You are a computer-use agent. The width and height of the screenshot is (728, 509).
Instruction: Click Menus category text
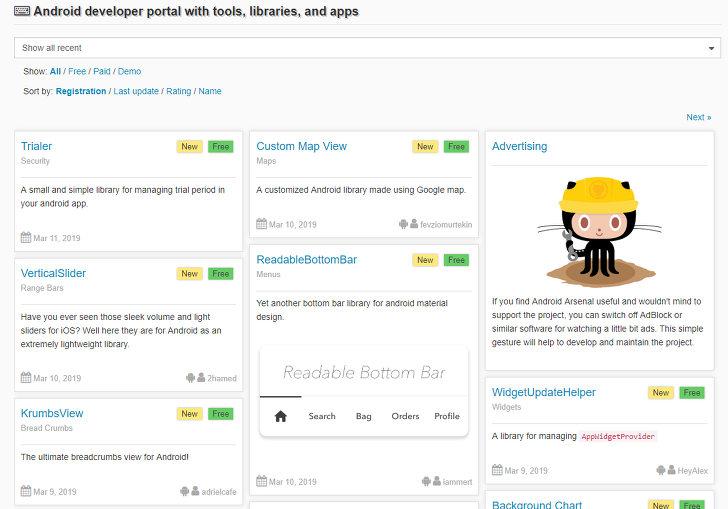pos(268,274)
